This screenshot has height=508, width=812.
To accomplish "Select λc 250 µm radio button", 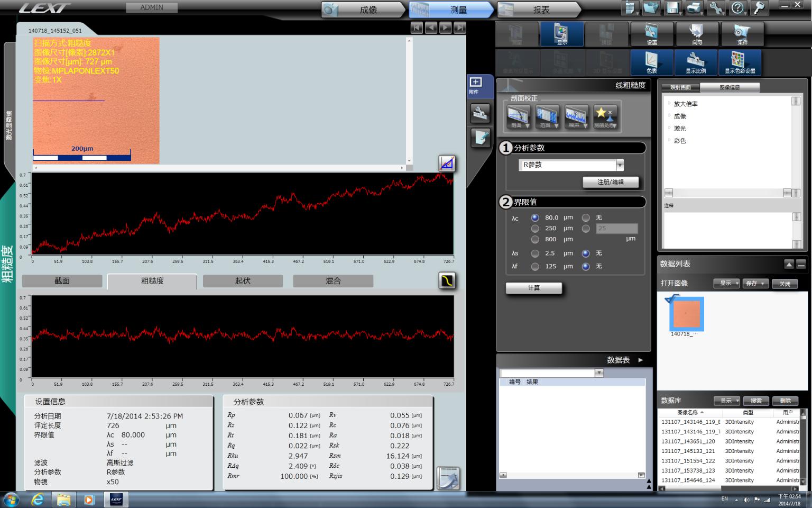I will pos(535,229).
